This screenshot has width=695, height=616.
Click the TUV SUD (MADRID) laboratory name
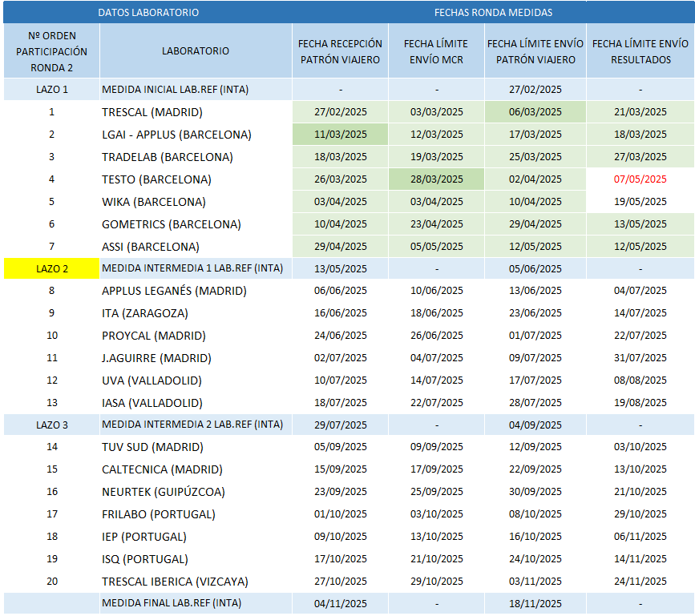pyautogui.click(x=152, y=447)
